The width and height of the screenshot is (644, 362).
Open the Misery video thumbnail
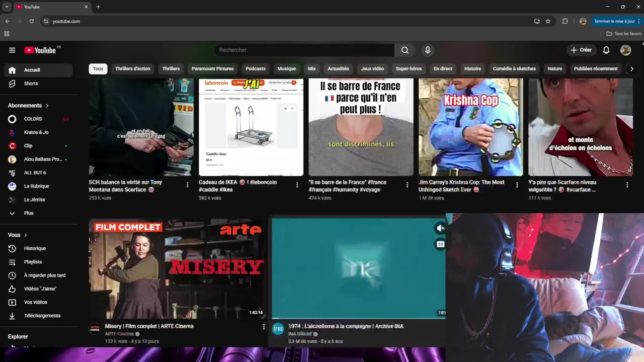click(x=178, y=268)
